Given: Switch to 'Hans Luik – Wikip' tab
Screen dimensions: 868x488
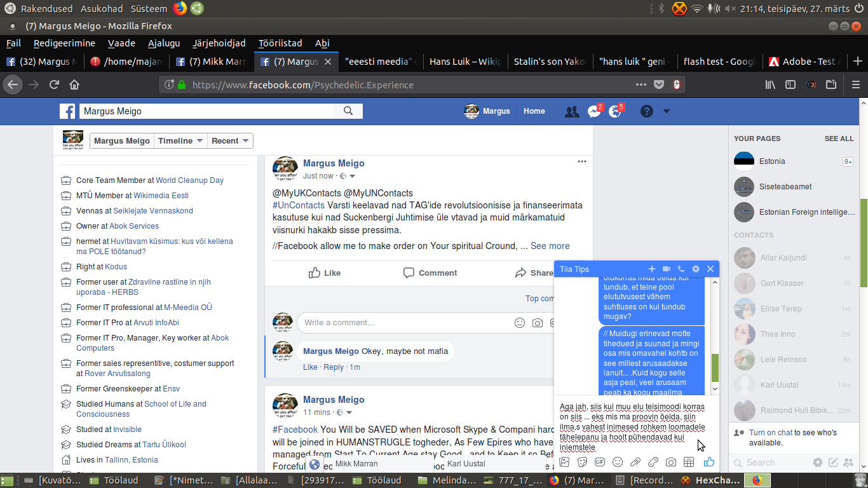Looking at the screenshot, I should (465, 62).
